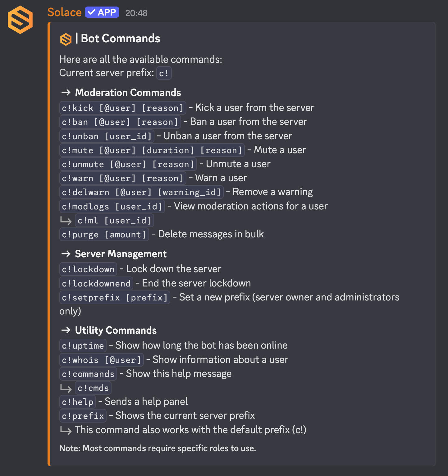This screenshot has height=476, width=448.
Task: Click the arrow before Server Management
Action: pos(66,254)
